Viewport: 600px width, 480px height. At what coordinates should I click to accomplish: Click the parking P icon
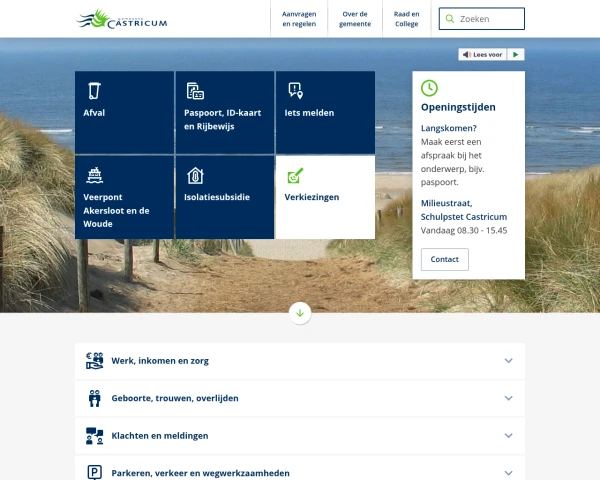point(95,472)
